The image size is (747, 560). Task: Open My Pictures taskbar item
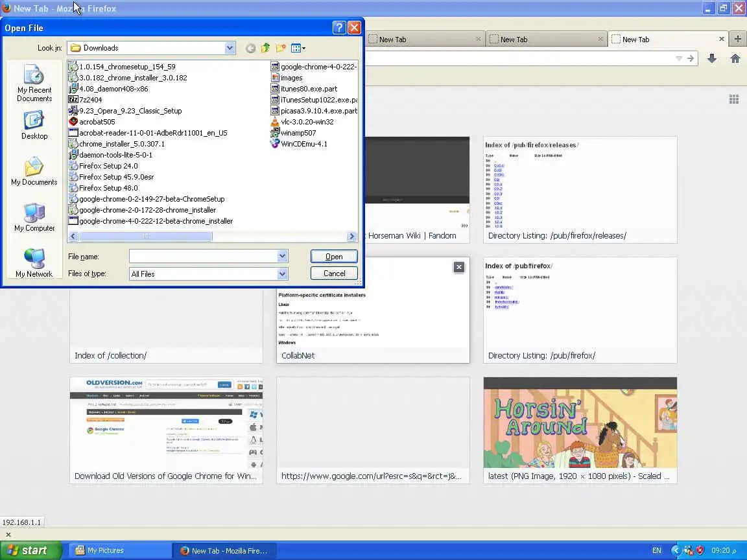pos(121,550)
